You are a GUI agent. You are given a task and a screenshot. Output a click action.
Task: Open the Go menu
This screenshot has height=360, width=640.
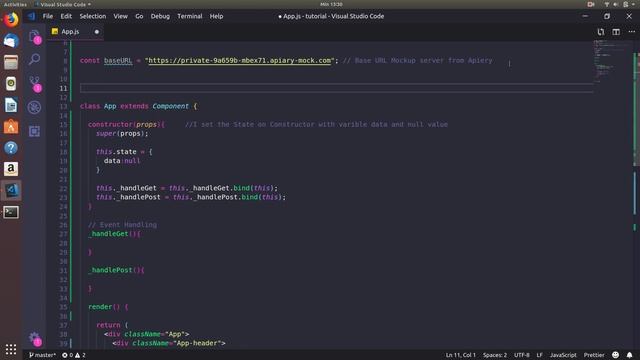tap(139, 16)
